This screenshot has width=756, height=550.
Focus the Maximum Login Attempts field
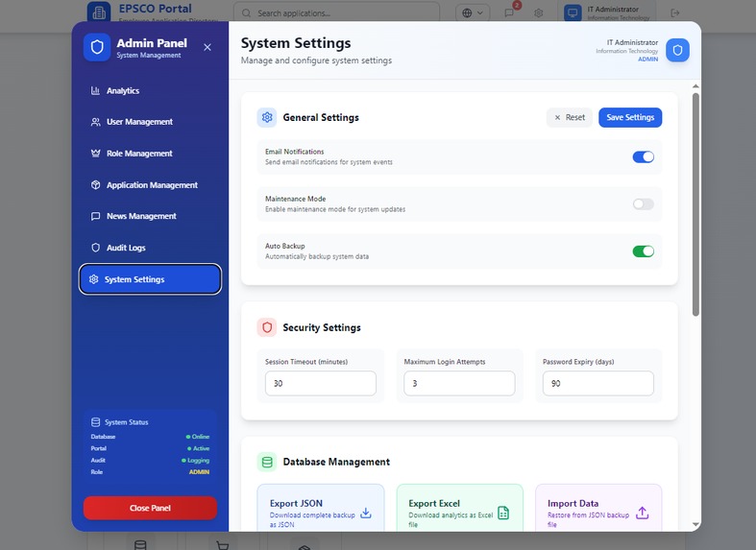pos(459,383)
